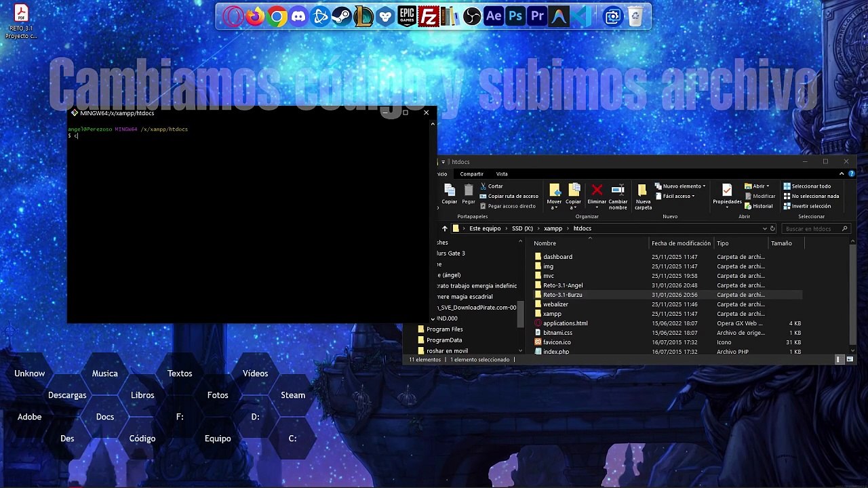Click Pegar acceso directo

click(507, 206)
